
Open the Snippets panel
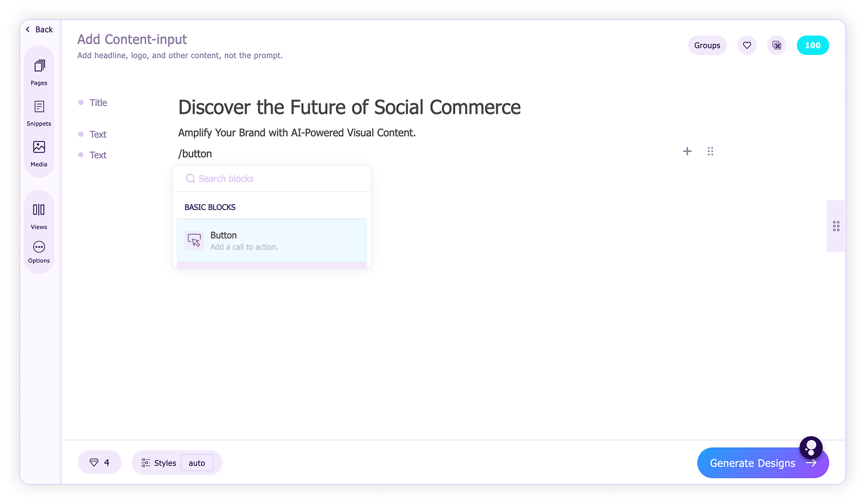coord(39,113)
